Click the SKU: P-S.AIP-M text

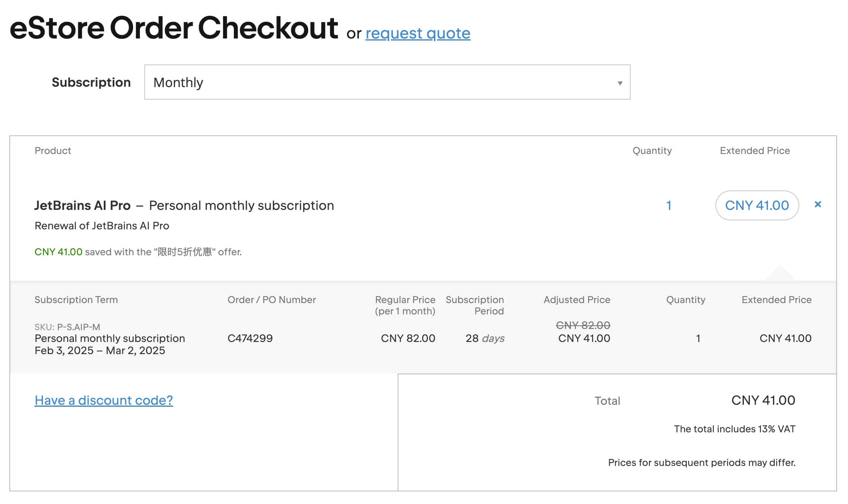point(67,327)
